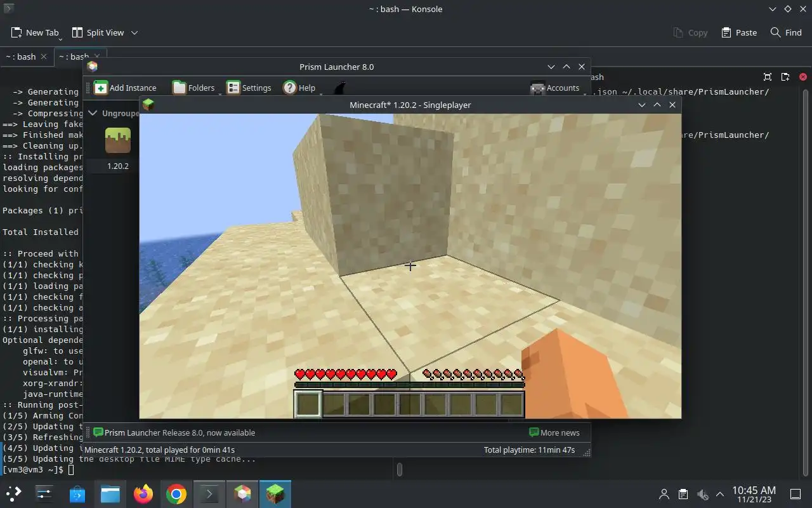Image resolution: width=812 pixels, height=508 pixels.
Task: Click the detach view icon in Konsole pane
Action: point(785,77)
